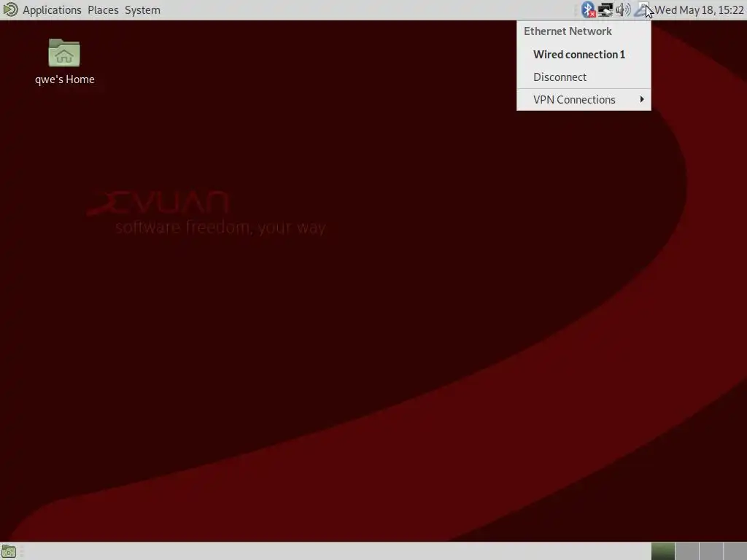
Task: Click the Show Desktop button in bottom panel
Action: [9, 551]
